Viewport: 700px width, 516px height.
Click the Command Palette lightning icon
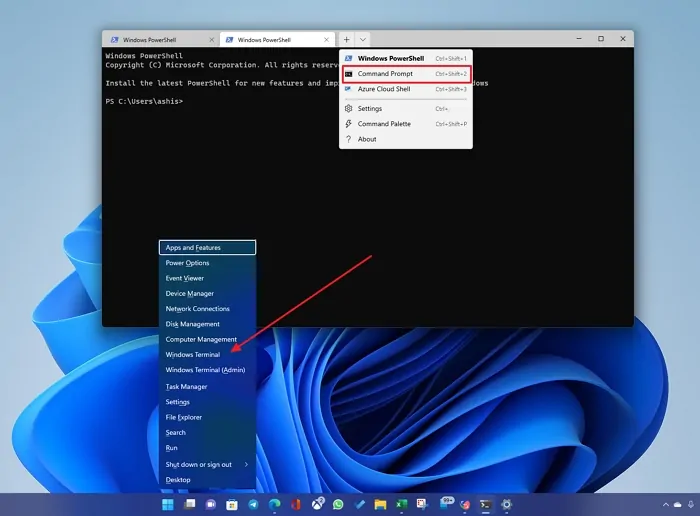click(x=349, y=124)
